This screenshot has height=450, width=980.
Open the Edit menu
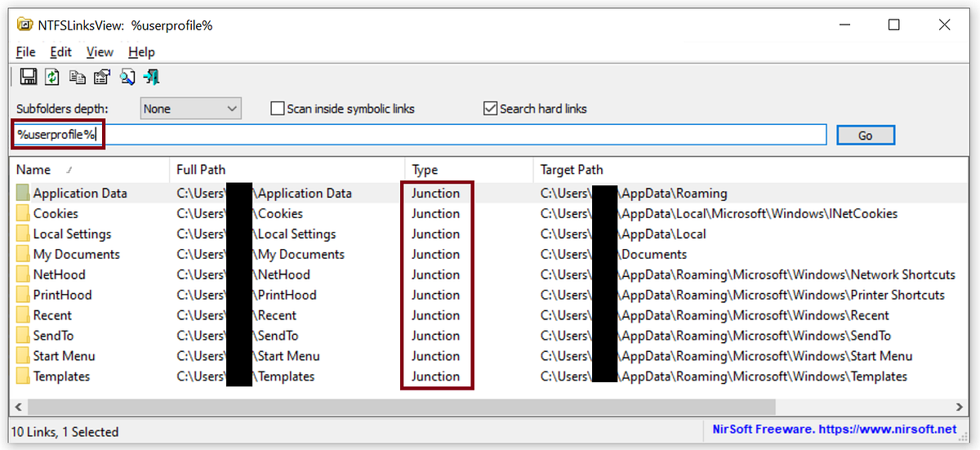click(x=60, y=51)
